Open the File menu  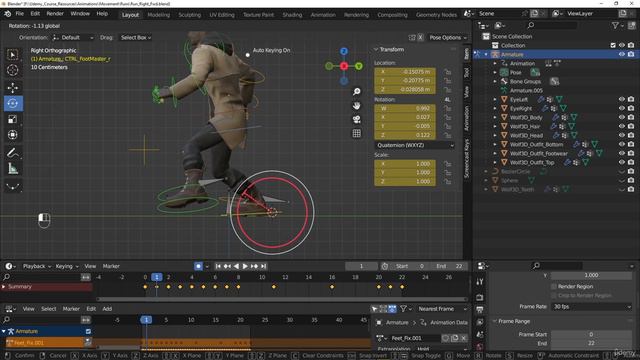pyautogui.click(x=19, y=13)
